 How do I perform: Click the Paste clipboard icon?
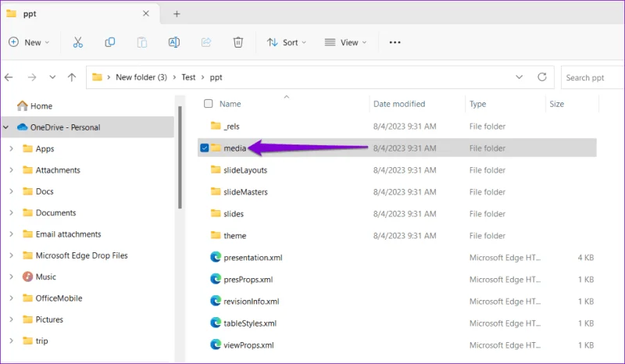142,42
